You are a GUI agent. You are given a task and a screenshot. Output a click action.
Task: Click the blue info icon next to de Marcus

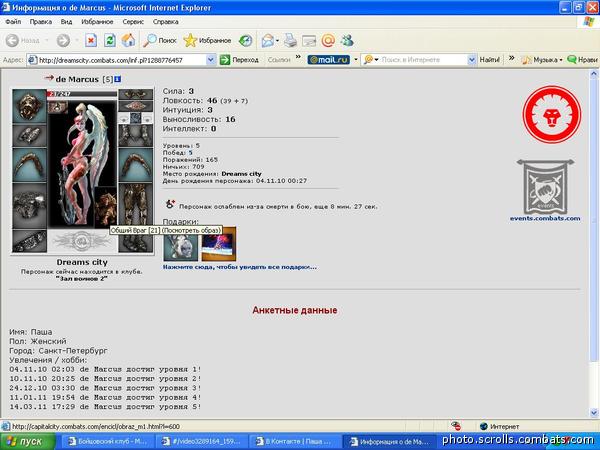pyautogui.click(x=118, y=79)
